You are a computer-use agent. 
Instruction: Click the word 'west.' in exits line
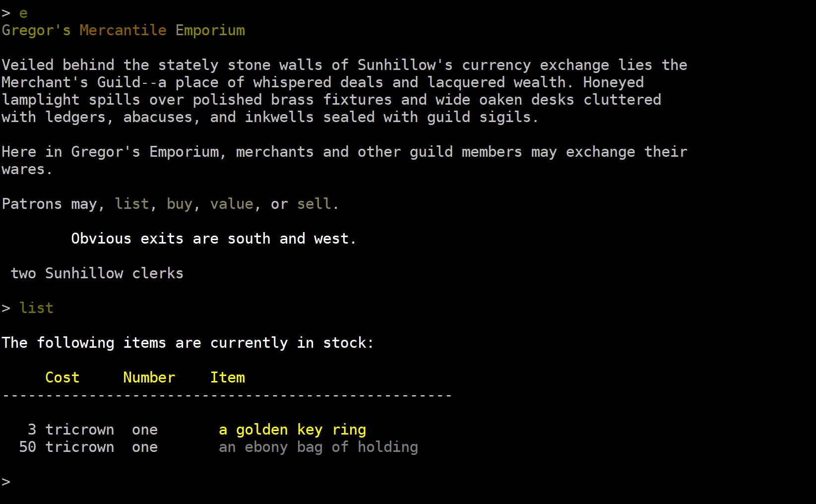[335, 239]
